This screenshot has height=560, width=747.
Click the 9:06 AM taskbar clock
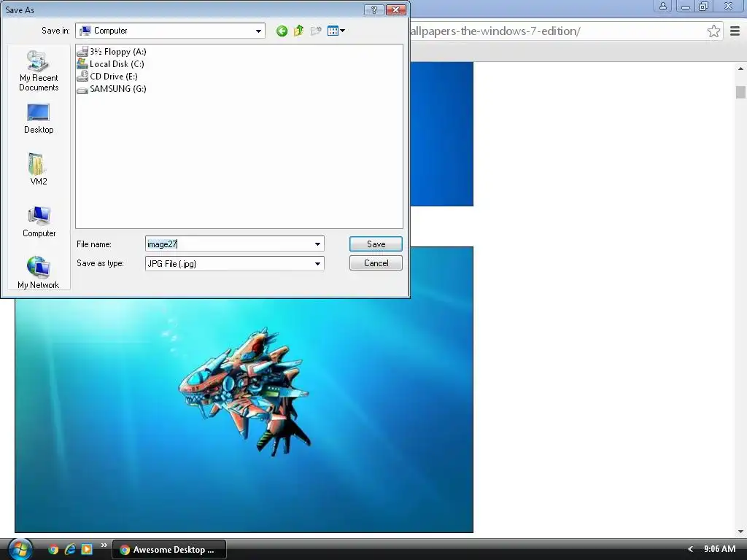[719, 549]
